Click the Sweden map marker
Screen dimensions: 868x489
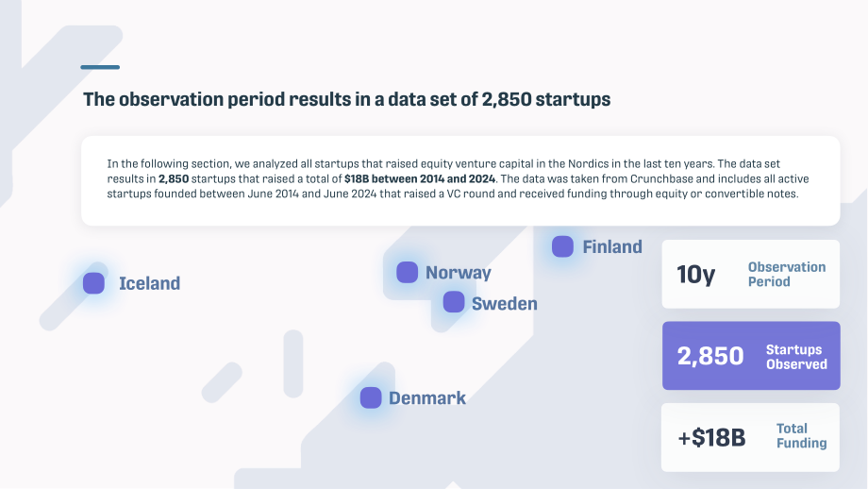click(454, 302)
